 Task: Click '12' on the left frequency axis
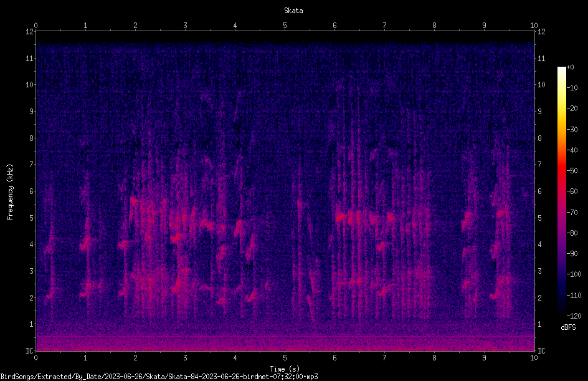[x=29, y=32]
